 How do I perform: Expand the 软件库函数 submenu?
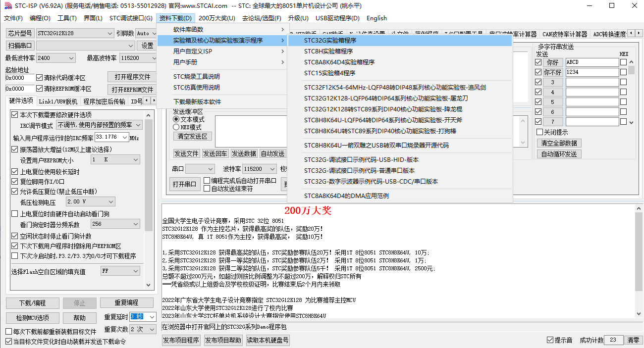tap(222, 30)
